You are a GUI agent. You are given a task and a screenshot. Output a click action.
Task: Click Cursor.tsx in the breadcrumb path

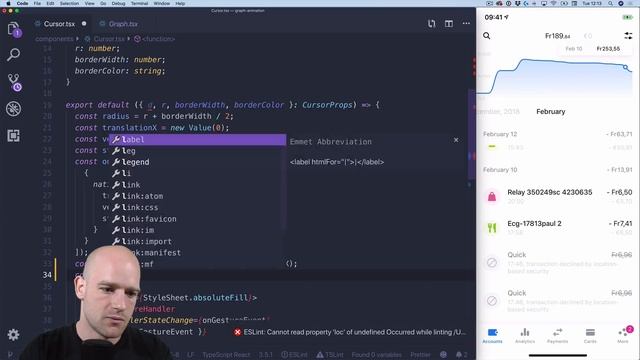pos(109,39)
